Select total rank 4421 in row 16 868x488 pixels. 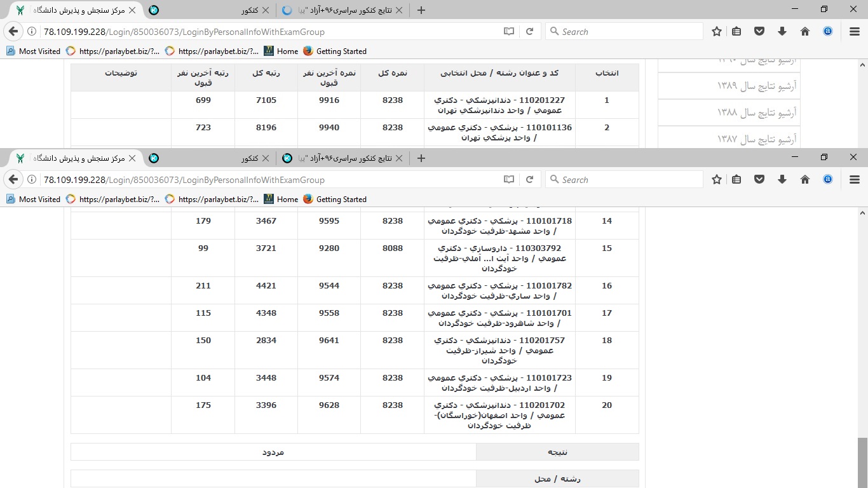pyautogui.click(x=266, y=286)
